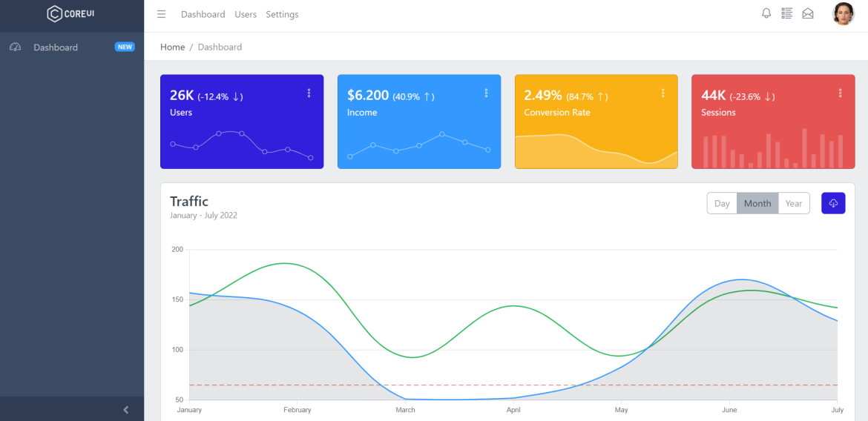Viewport: 868px width, 421px height.
Task: Open the notifications bell icon
Action: pos(766,13)
